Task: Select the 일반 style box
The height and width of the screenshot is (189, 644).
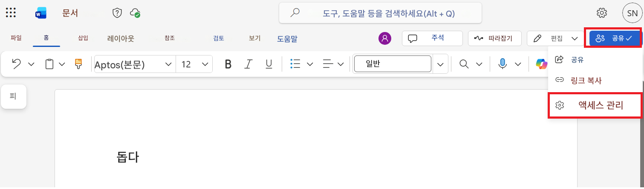Action: coord(393,64)
